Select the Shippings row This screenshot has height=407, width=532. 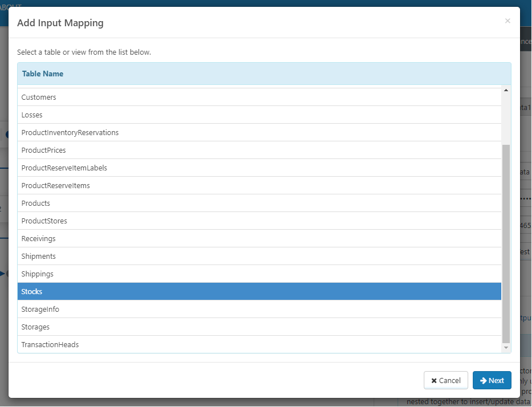coord(38,274)
